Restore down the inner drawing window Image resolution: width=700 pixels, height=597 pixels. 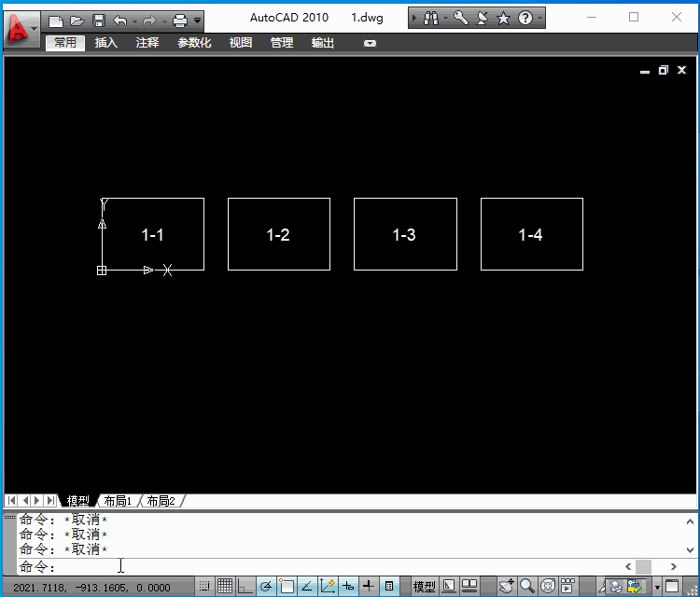(x=664, y=70)
